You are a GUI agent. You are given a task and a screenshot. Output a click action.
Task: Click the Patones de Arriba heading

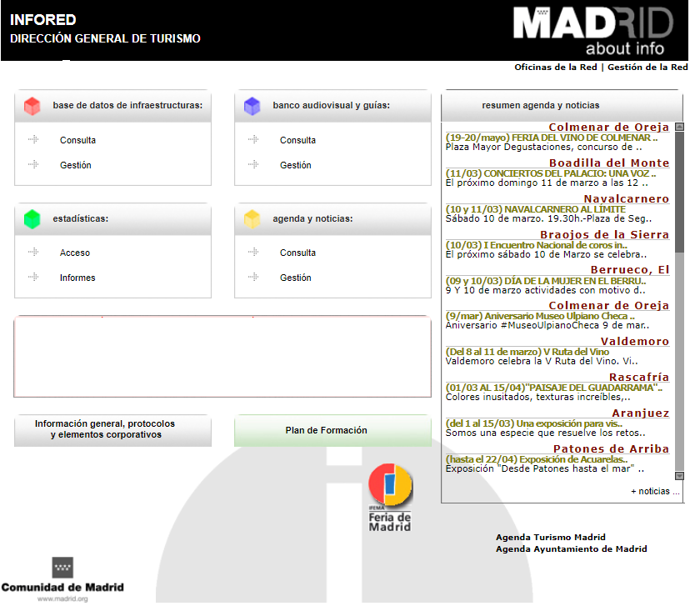pyautogui.click(x=611, y=448)
